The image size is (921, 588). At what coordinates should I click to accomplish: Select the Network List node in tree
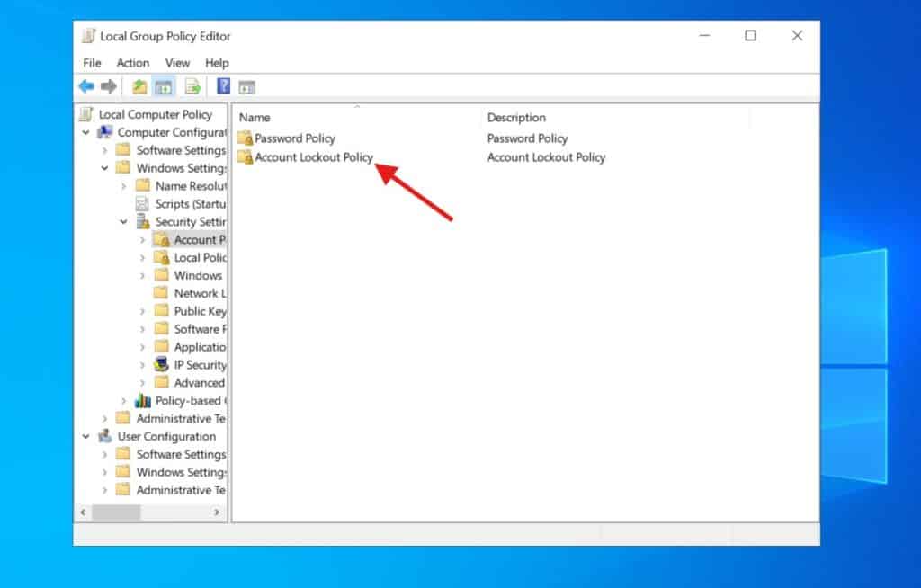tap(200, 293)
